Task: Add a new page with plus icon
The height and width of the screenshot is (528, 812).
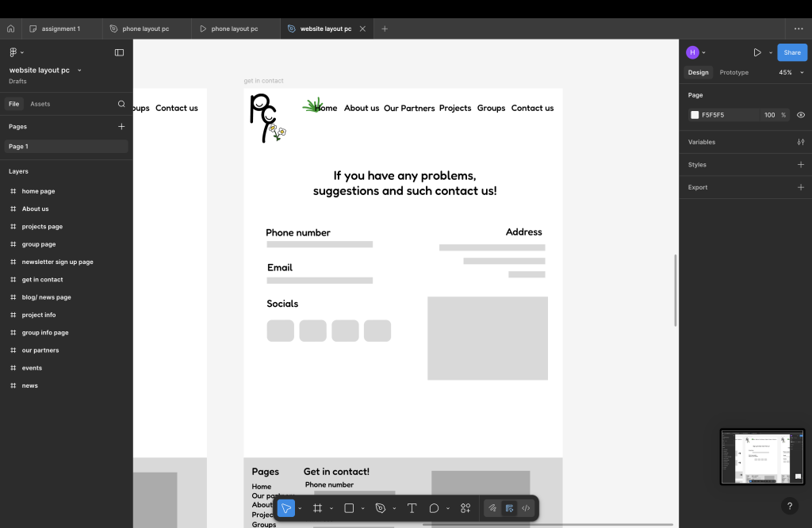Action: [x=121, y=126]
